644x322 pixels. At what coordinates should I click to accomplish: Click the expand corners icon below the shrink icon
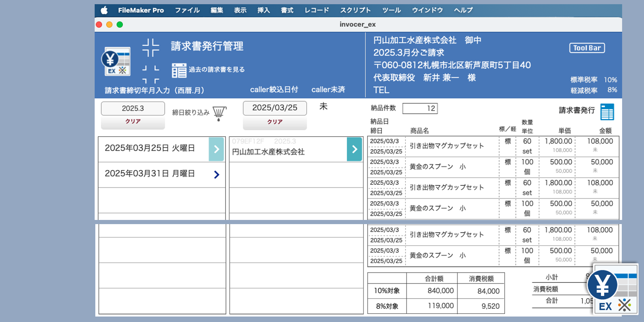pos(151,74)
